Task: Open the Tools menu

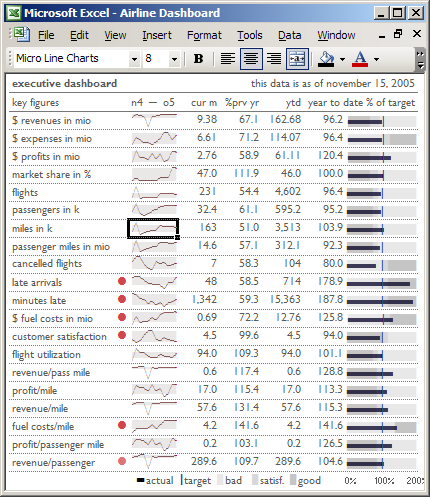Action: [x=250, y=35]
